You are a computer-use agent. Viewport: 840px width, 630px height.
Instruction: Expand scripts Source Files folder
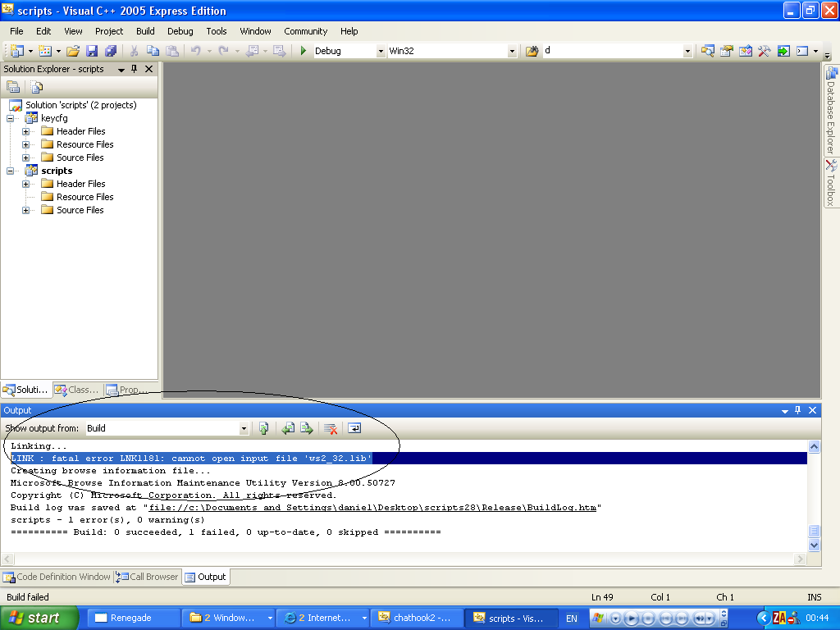[x=26, y=210]
